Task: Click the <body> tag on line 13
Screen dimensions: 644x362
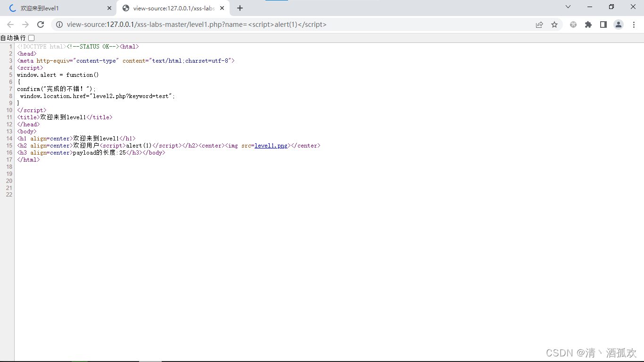Action: [x=26, y=132]
